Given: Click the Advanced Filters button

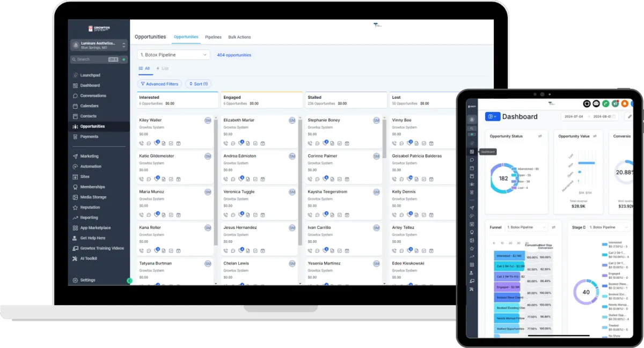Looking at the screenshot, I should click(x=159, y=84).
